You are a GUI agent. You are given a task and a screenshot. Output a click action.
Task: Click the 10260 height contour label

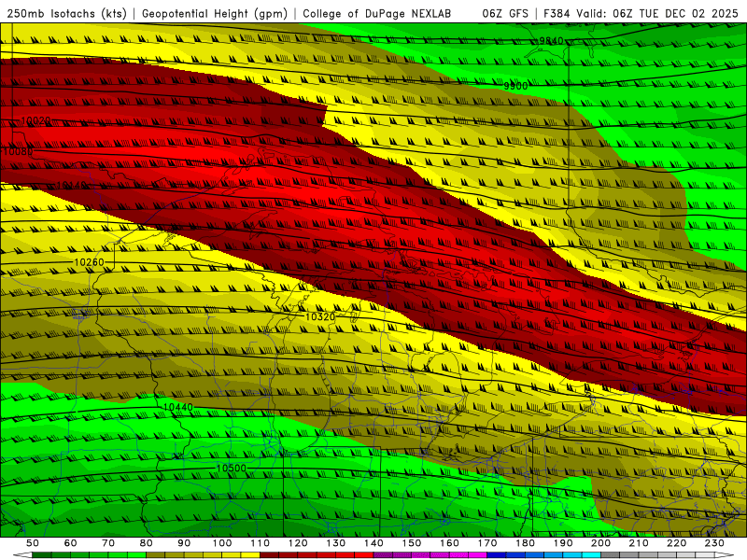pos(89,262)
